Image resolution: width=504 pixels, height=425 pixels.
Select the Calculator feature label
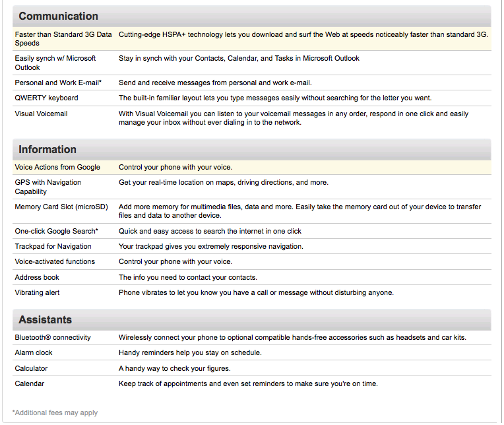(31, 368)
